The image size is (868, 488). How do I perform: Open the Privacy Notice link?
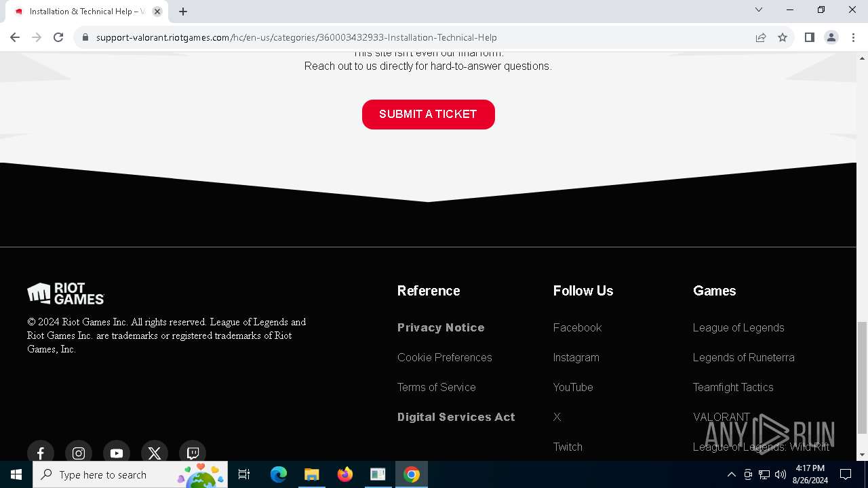coord(441,327)
